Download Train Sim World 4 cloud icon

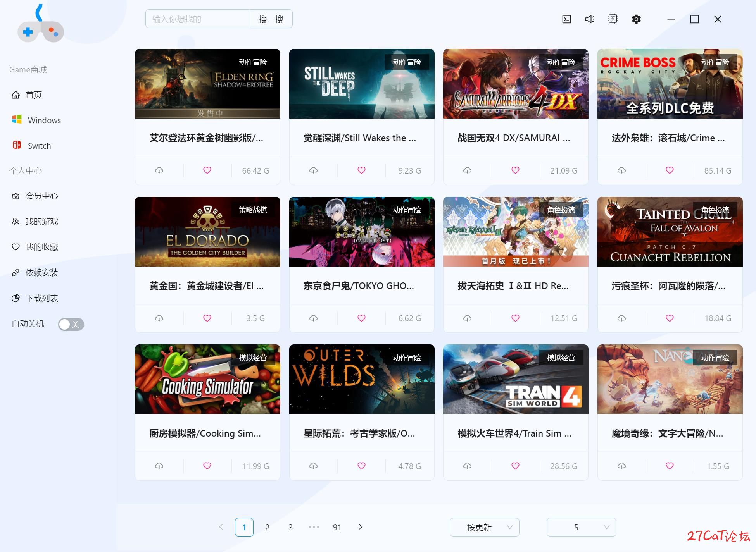[x=467, y=466]
